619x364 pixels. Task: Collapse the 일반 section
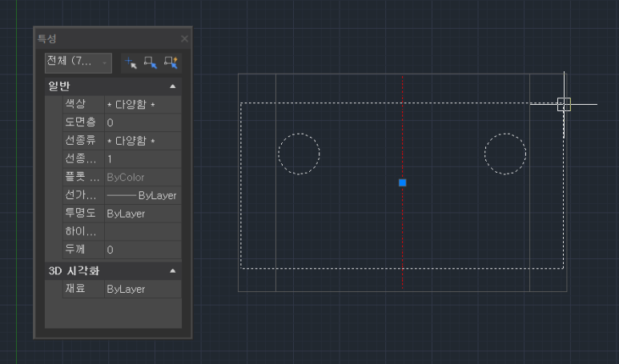point(172,86)
